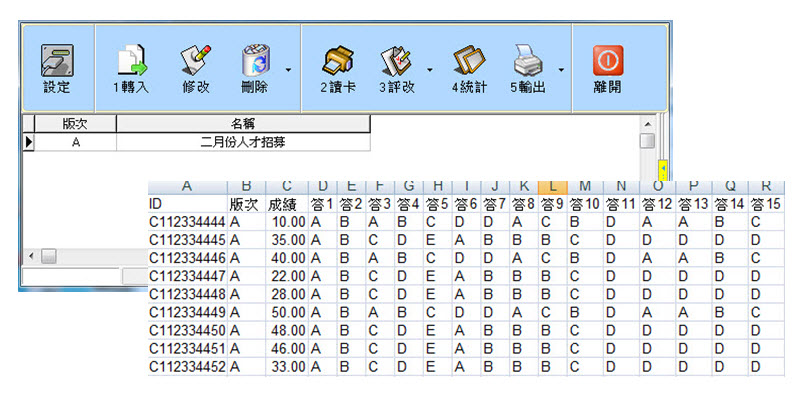Click the 刪除 recycle bin icon
This screenshot has height=395, width=804.
[256, 60]
